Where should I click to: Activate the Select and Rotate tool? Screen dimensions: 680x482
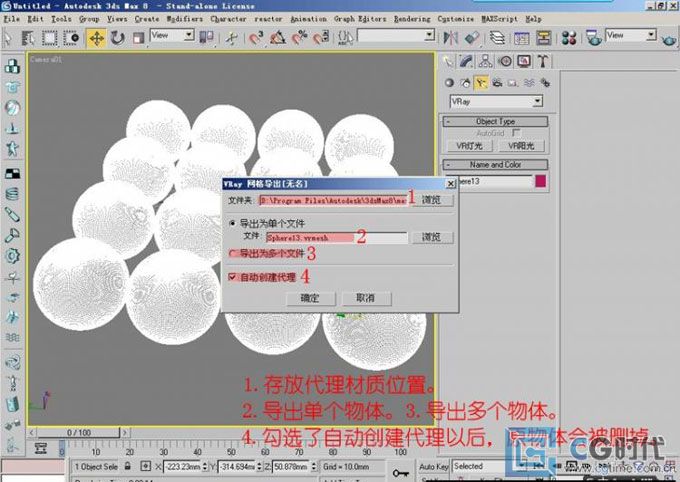click(118, 38)
